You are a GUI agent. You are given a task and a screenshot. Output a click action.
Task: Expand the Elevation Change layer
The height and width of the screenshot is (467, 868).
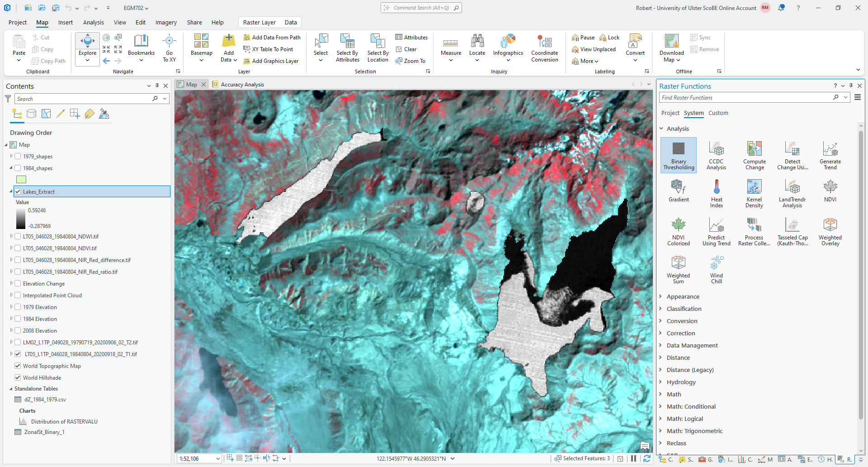11,284
